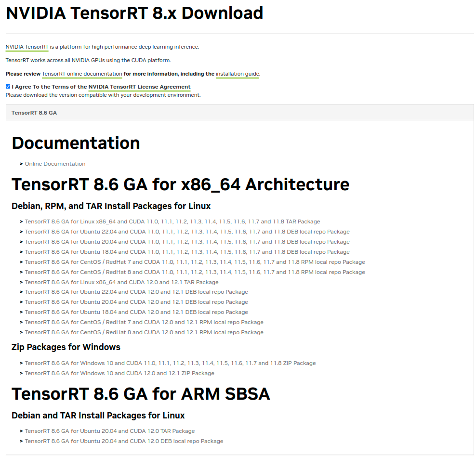This screenshot has width=476, height=456.
Task: Uncheck the license agreement checkbox
Action: click(8, 87)
